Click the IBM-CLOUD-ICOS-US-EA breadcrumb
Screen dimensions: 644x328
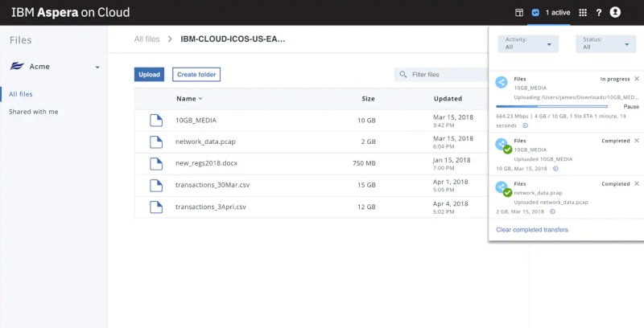pos(233,39)
